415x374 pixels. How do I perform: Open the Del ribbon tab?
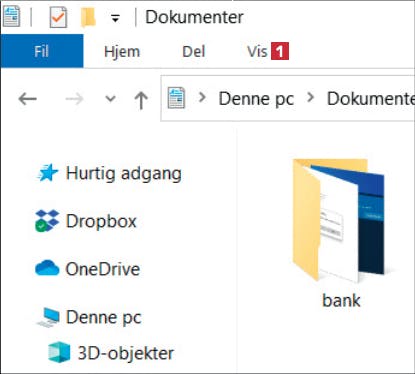click(x=194, y=52)
